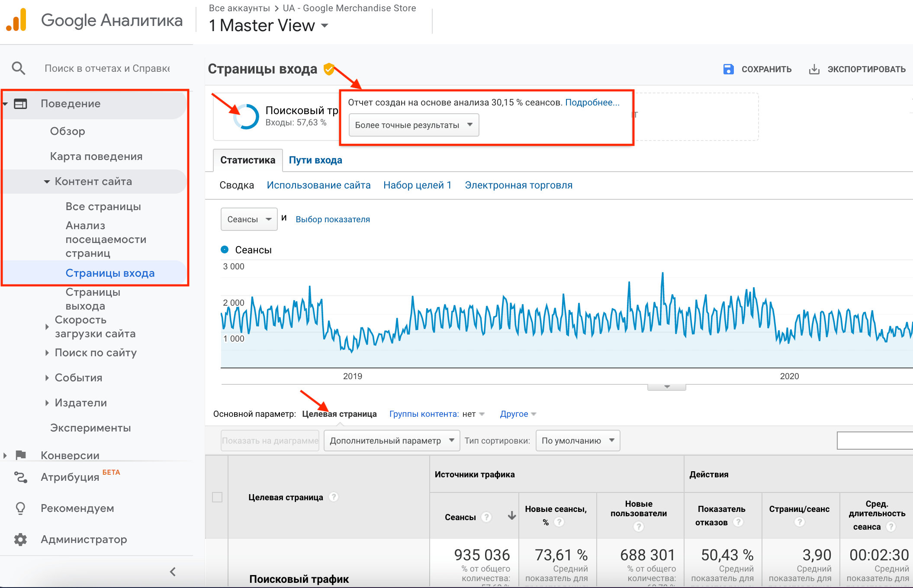
Task: Expand the События section
Action: [47, 378]
